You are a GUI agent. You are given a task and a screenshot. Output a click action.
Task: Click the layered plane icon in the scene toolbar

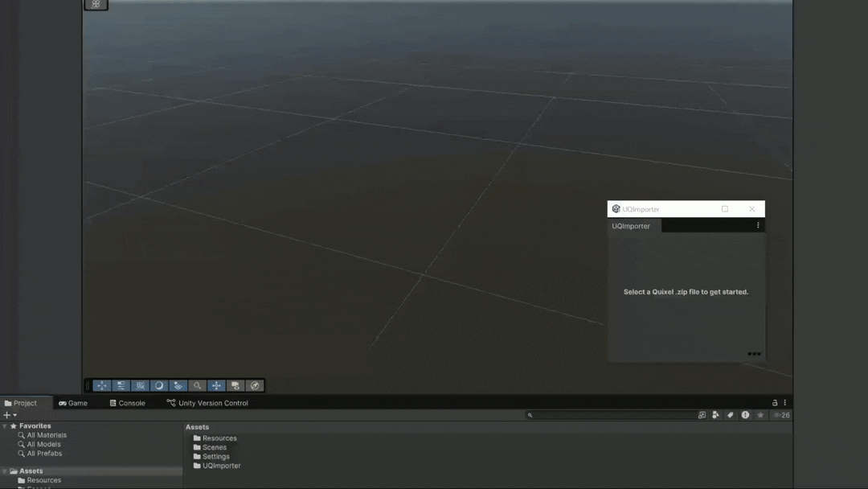pyautogui.click(x=178, y=385)
